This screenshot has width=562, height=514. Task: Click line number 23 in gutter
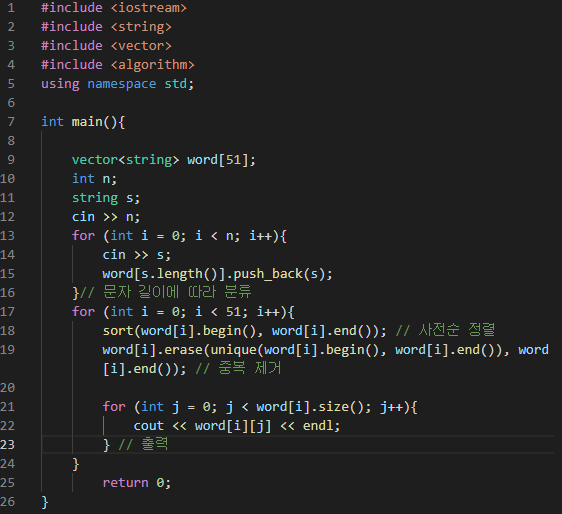(8, 445)
